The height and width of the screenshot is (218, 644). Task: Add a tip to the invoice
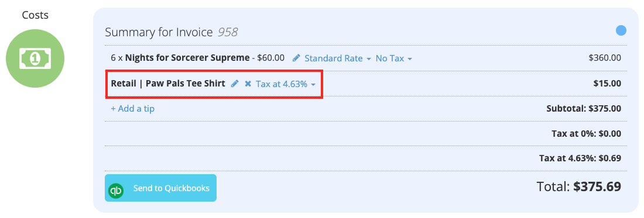tap(133, 109)
